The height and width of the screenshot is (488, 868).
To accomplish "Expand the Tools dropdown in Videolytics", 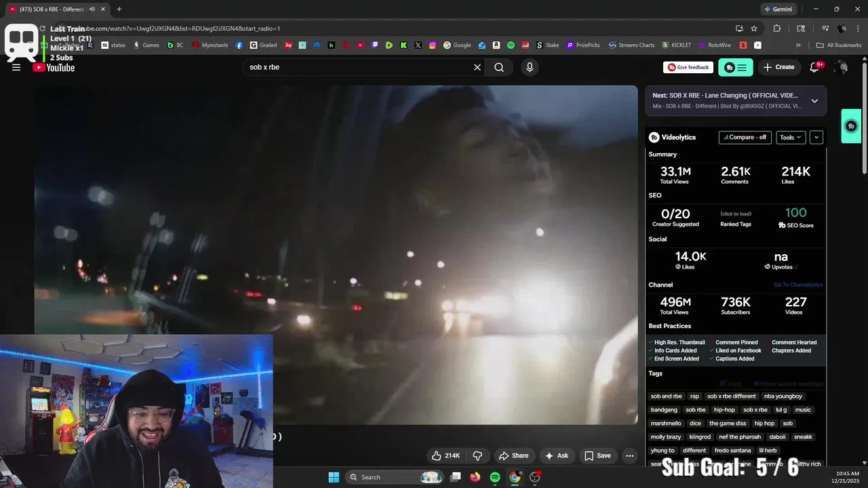I will tap(791, 137).
